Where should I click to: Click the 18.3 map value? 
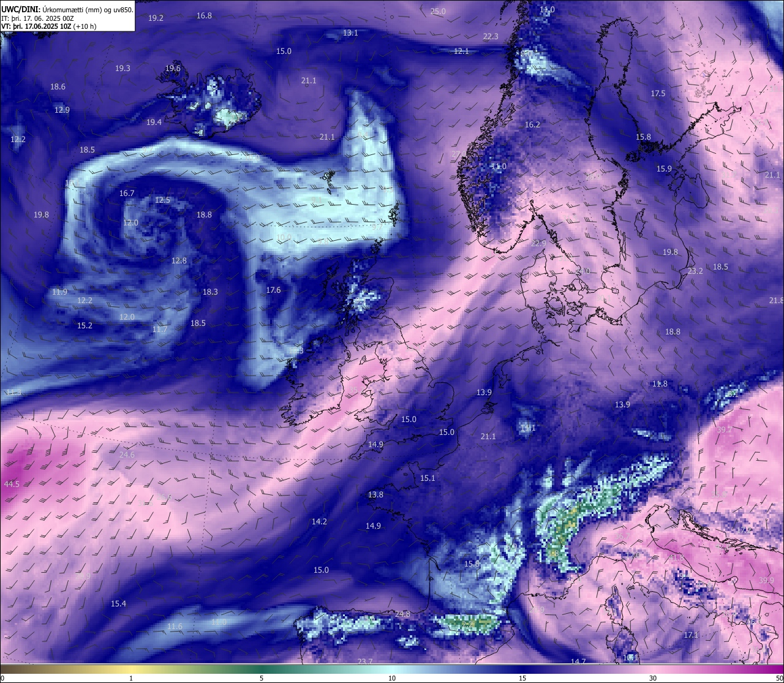click(x=210, y=292)
